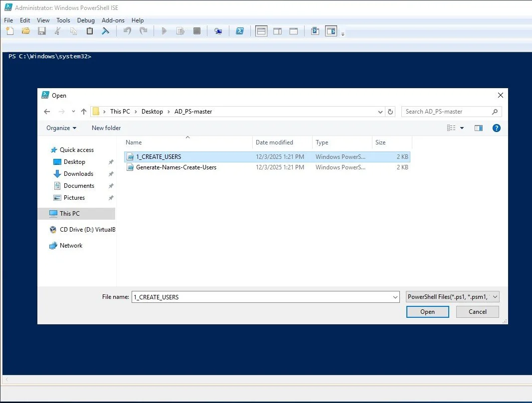Sort files by Date modified column
This screenshot has height=403, width=532.
282,142
